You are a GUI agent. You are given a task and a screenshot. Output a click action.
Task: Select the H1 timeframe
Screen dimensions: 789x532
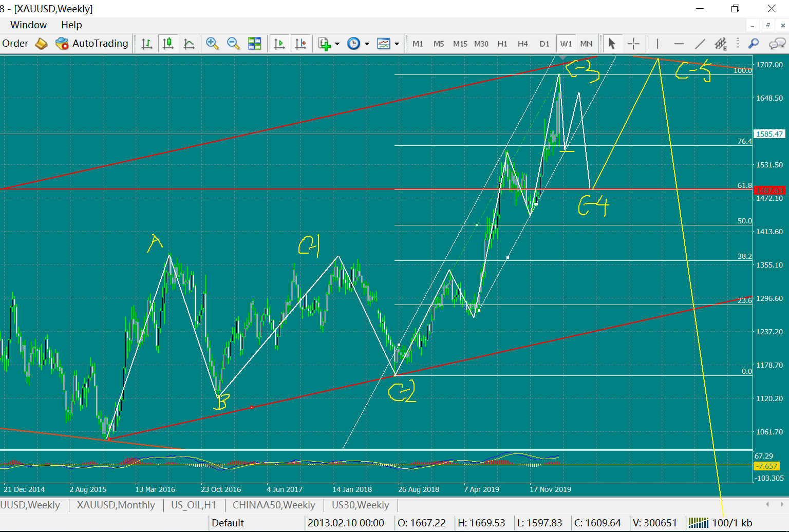tap(502, 44)
